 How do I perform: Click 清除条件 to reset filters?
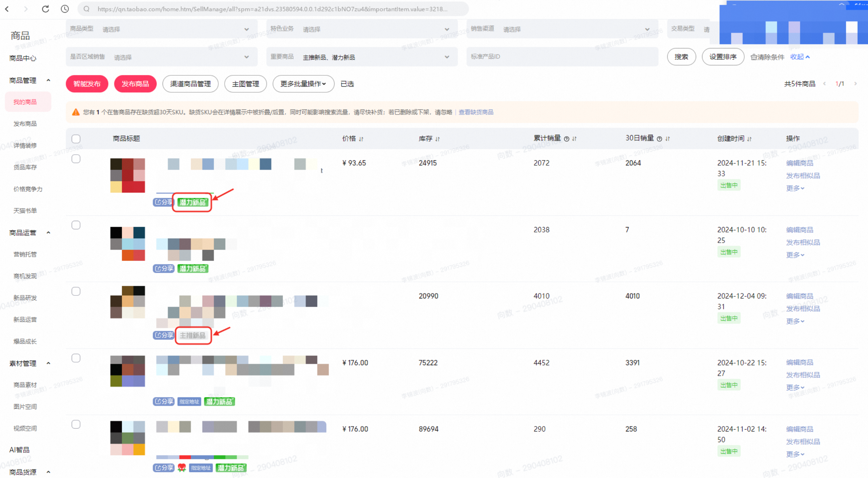click(x=767, y=57)
